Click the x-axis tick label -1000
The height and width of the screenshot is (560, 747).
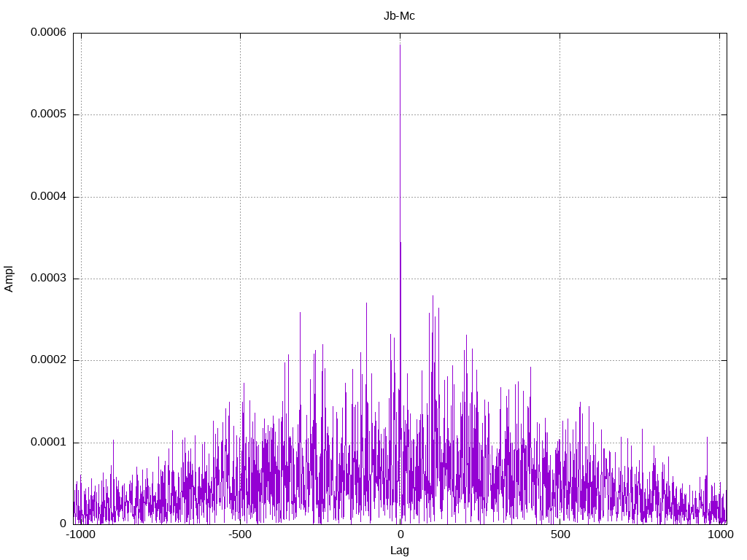coord(80,534)
